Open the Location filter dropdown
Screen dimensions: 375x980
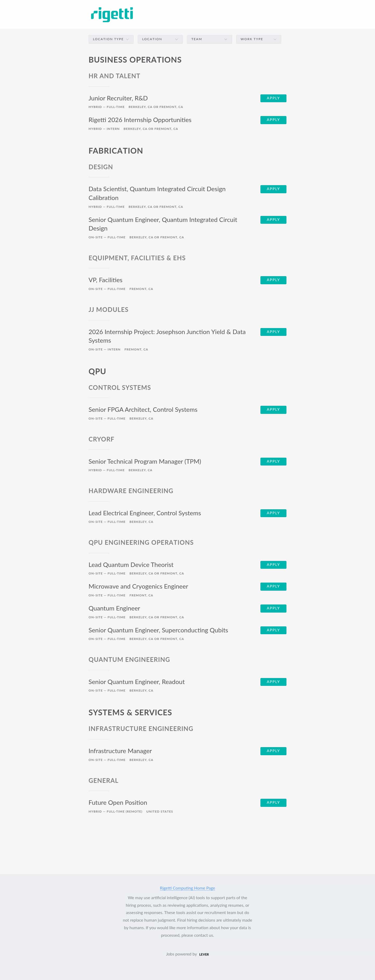[x=160, y=39]
